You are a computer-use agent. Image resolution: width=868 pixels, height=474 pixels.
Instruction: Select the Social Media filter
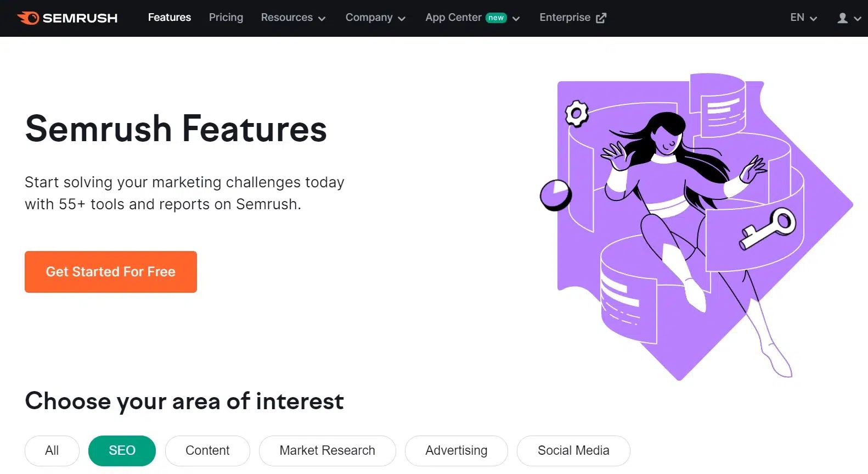(x=573, y=450)
